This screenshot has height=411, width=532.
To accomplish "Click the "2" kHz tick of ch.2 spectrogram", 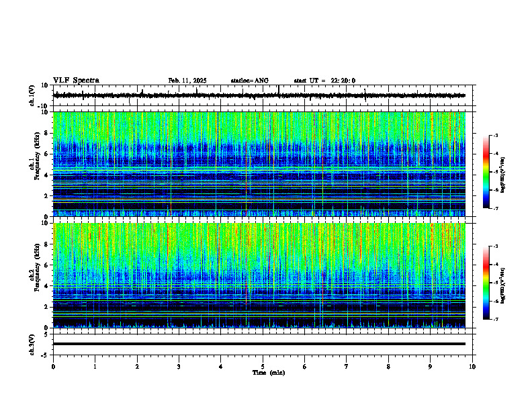I will point(47,307).
